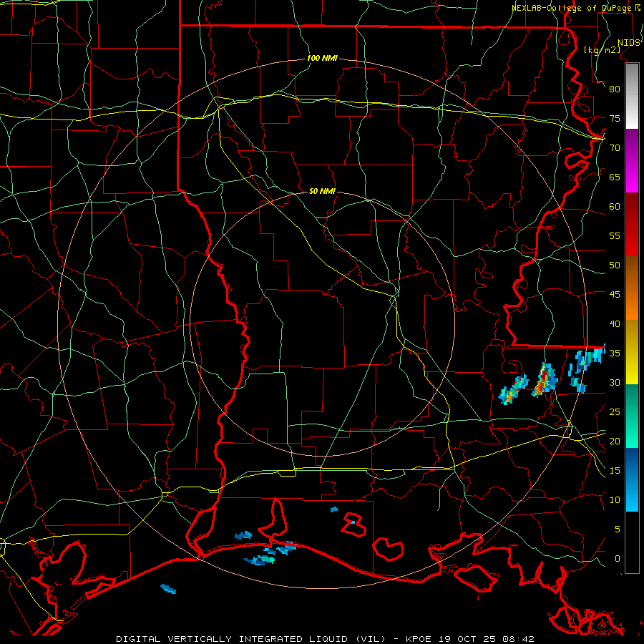Viewport: 644px width, 644px height.
Task: Click the blue-cyan band of the color scale
Action: pos(632,479)
